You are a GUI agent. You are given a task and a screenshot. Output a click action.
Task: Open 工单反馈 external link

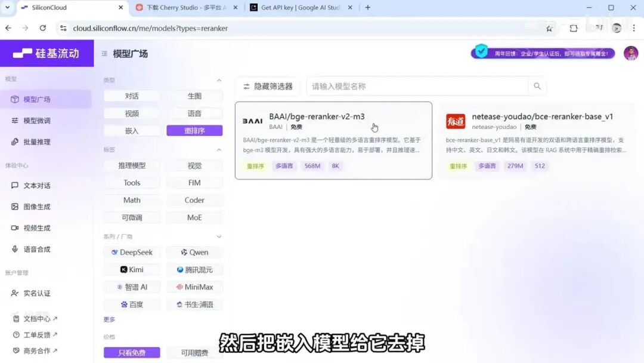point(35,334)
